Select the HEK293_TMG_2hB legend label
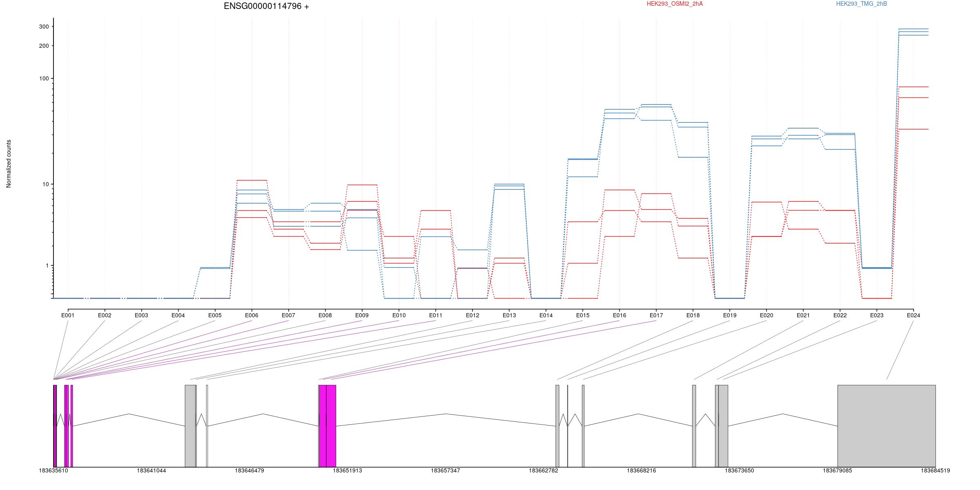 [862, 4]
